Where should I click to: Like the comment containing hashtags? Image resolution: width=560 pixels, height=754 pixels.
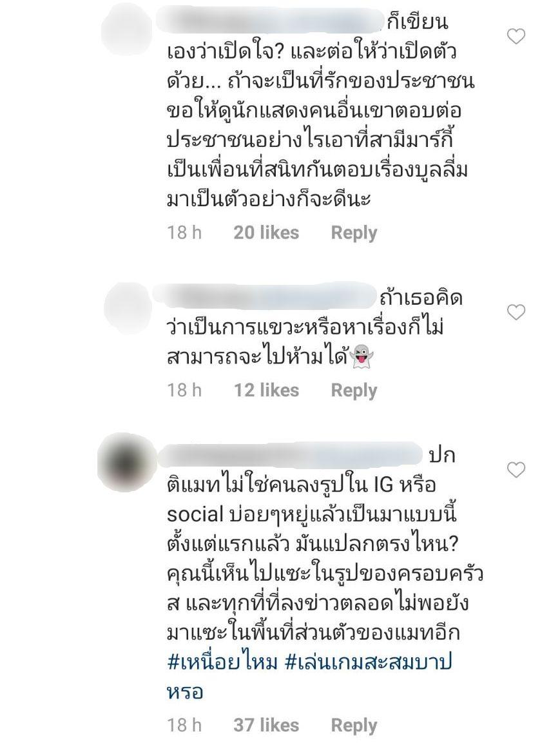pos(516,470)
